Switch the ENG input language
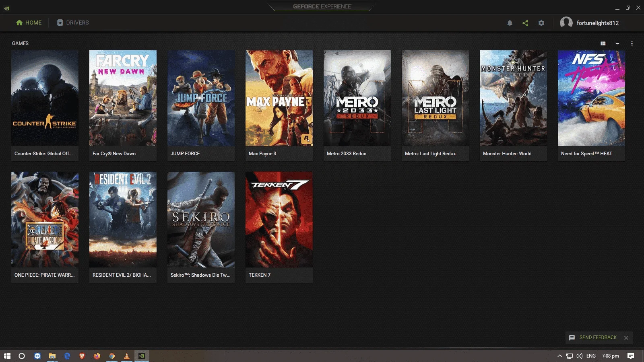This screenshot has height=362, width=644. pos(591,356)
